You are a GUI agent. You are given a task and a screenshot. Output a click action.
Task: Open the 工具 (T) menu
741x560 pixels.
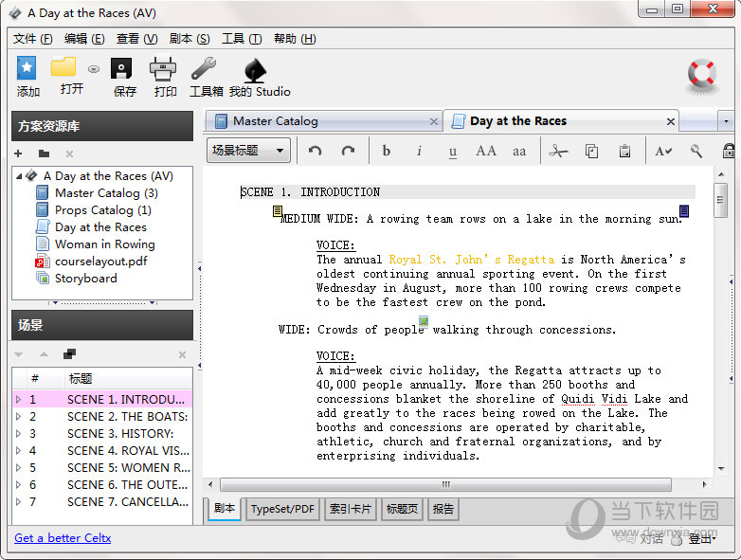[242, 39]
